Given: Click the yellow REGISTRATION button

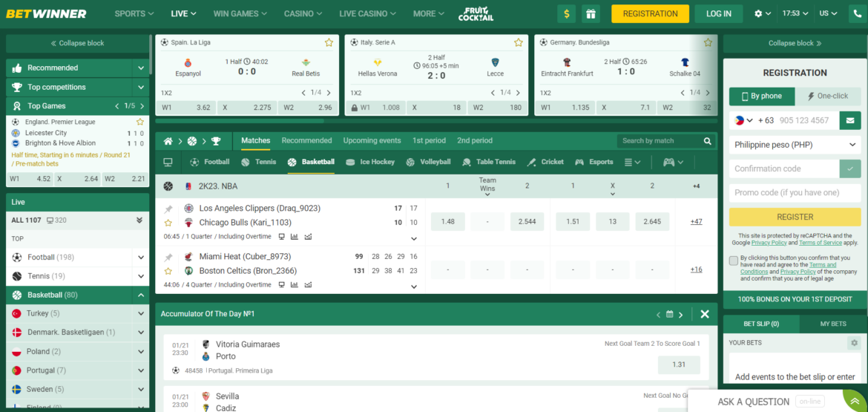Looking at the screenshot, I should (650, 14).
